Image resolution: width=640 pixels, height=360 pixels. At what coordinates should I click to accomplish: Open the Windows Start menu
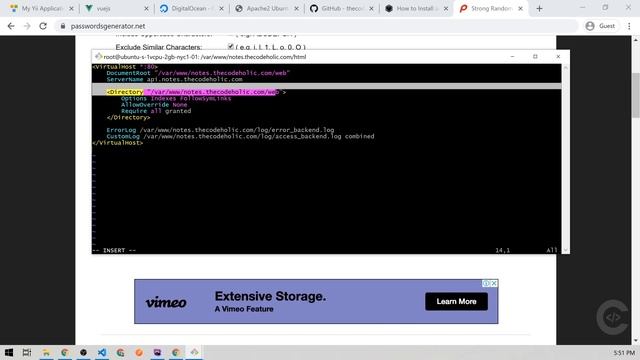(x=9, y=352)
